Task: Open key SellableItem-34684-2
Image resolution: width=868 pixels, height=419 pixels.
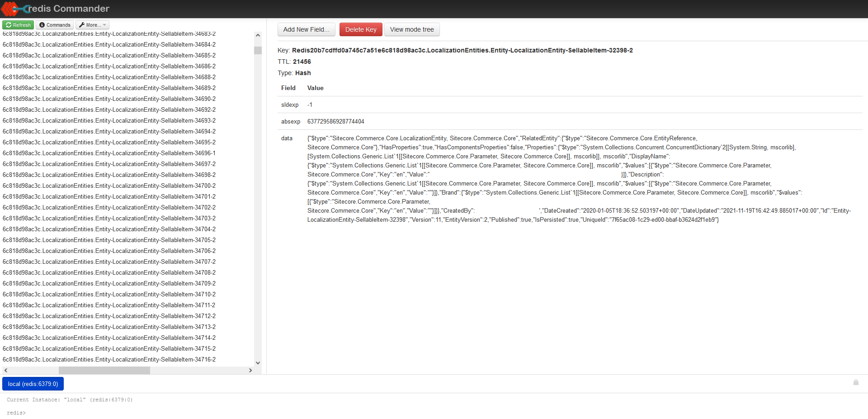Action: pos(109,44)
